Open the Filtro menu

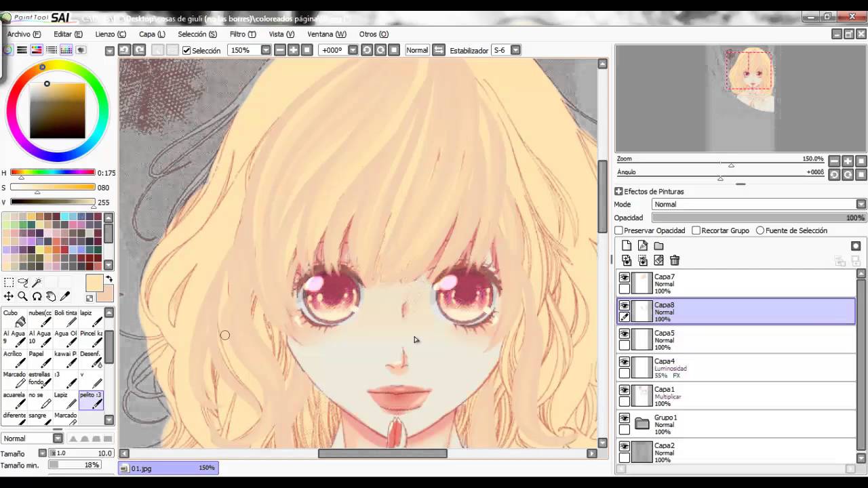click(x=243, y=34)
